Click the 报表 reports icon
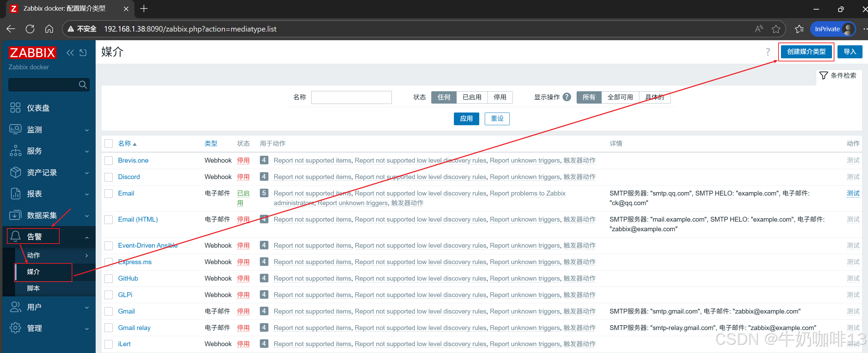868x353 pixels. point(15,194)
